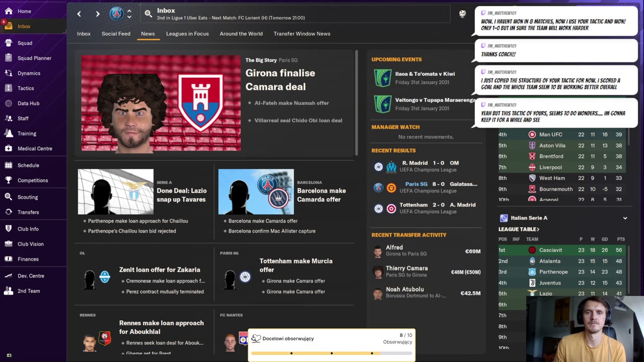Click the football icon right of search bar
Screen dimensions: 644x362
pyautogui.click(x=462, y=14)
